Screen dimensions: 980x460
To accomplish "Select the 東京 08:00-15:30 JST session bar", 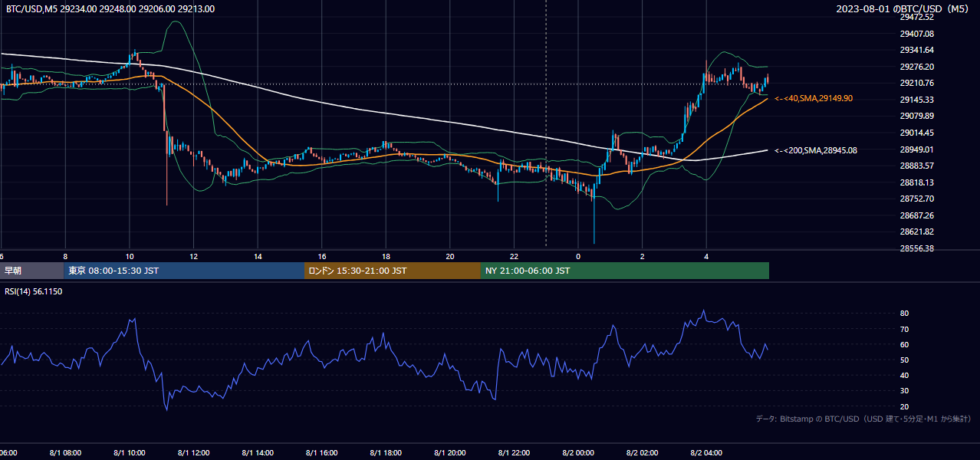I will (x=184, y=271).
